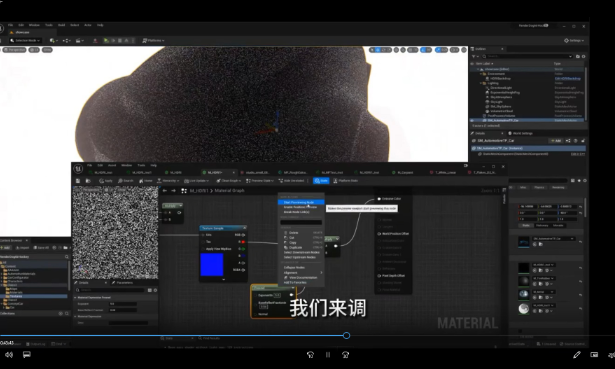This screenshot has height=369, width=615.
Task: Click the Emissive Color input pin
Action: [379, 199]
